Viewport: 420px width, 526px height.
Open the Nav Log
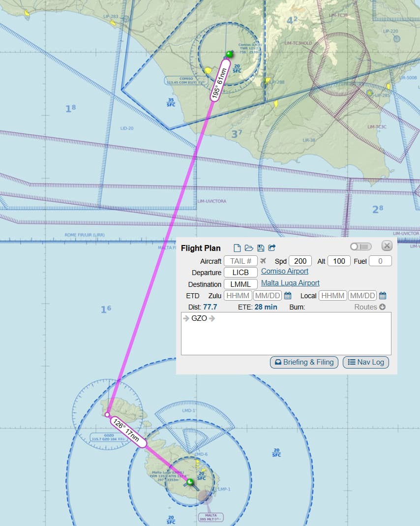coord(365,362)
